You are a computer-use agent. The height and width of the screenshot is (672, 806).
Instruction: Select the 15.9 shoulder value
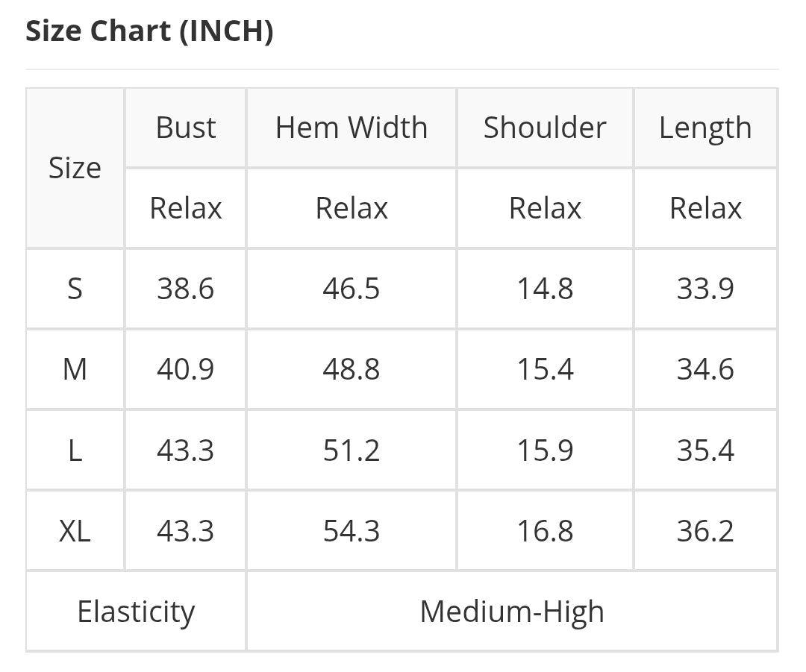tap(545, 450)
